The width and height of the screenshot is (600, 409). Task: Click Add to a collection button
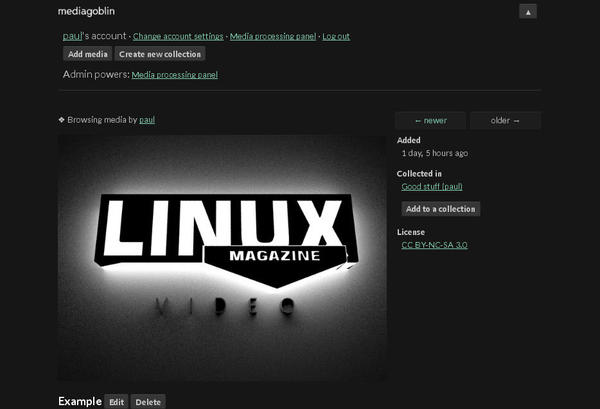coord(440,209)
